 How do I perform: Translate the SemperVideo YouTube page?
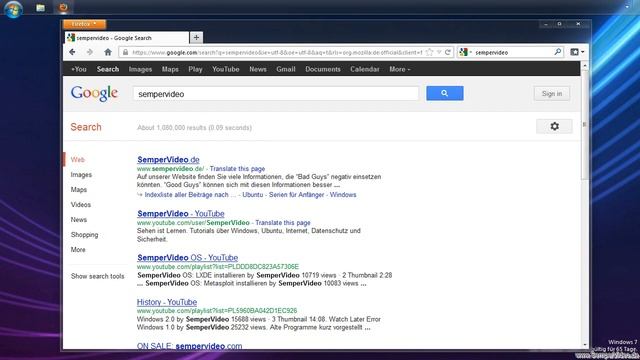pos(283,222)
